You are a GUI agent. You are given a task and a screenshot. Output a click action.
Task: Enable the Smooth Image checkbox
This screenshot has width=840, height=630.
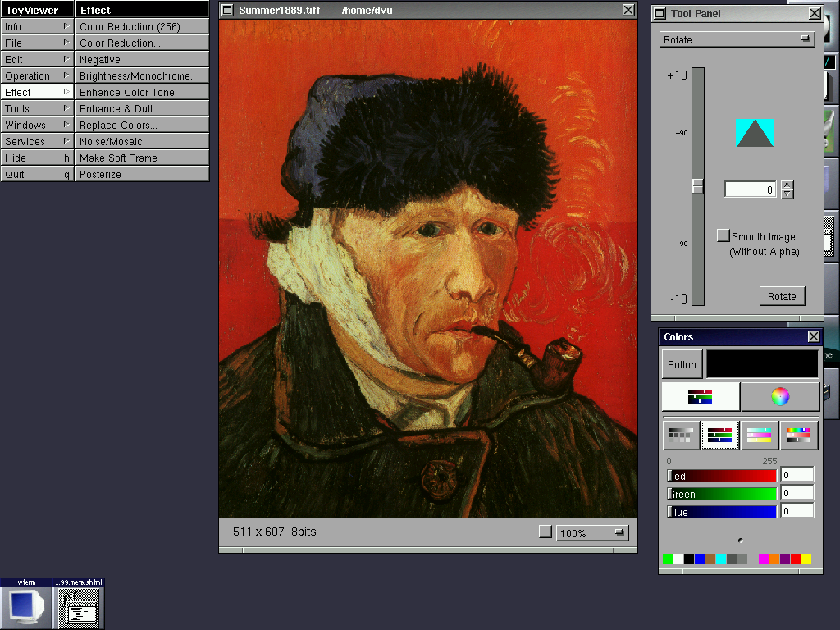[723, 235]
